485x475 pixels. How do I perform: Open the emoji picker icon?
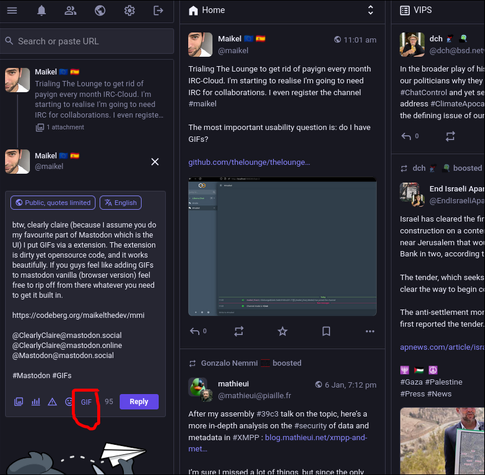68,402
